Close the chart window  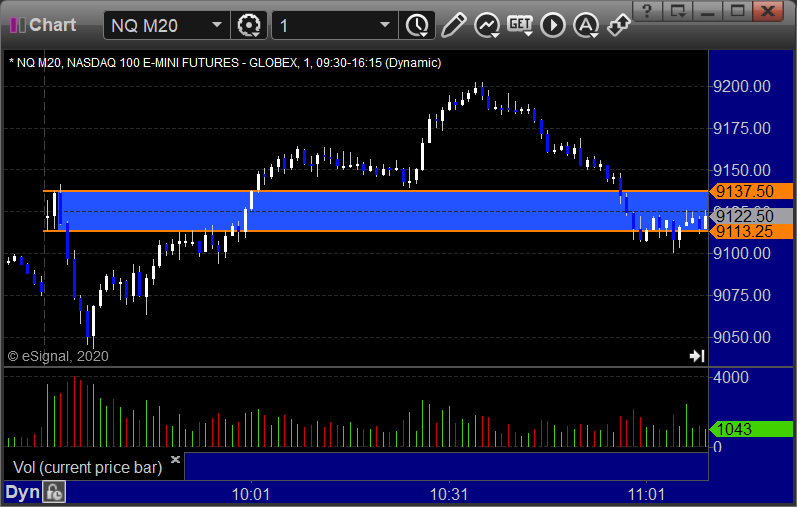768,11
